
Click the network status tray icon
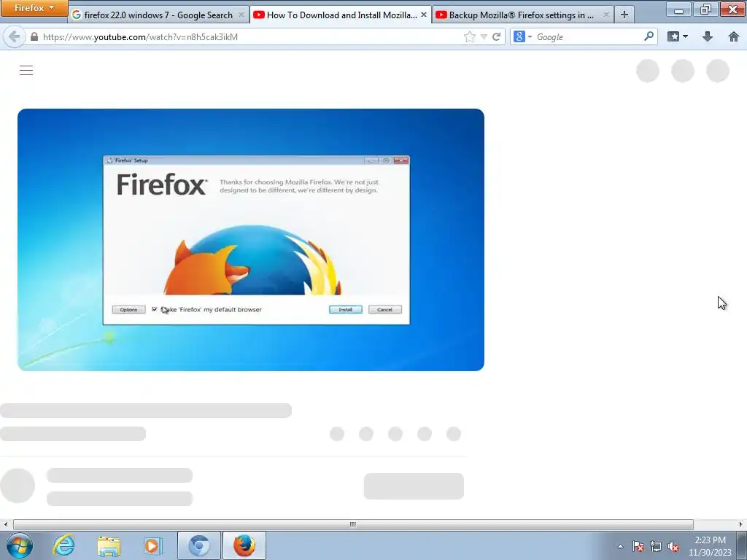click(x=656, y=546)
